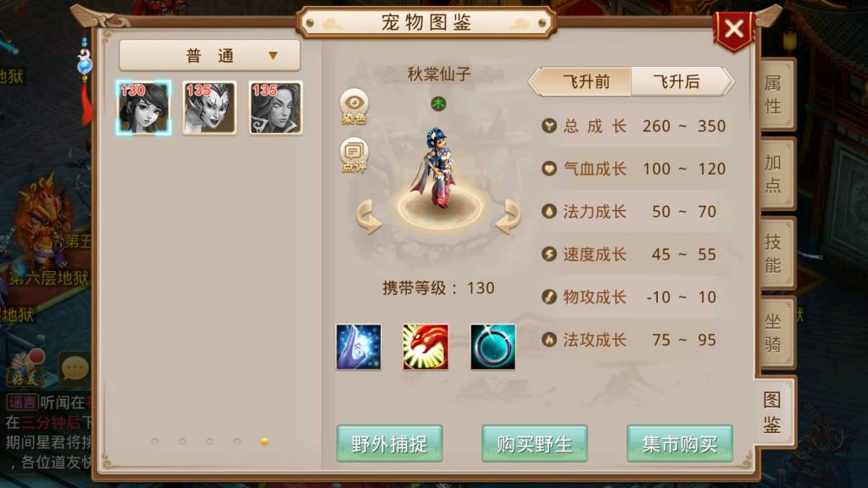Viewport: 868px width, 488px height.
Task: Open the 技能 side tab
Action: point(773,253)
